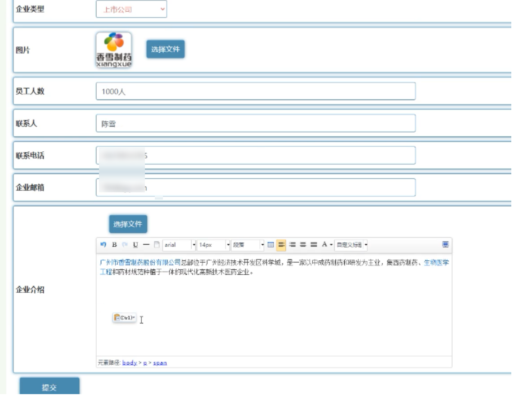Click the 提交 submit button
Viewport: 532px width, 395px height.
tap(50, 387)
